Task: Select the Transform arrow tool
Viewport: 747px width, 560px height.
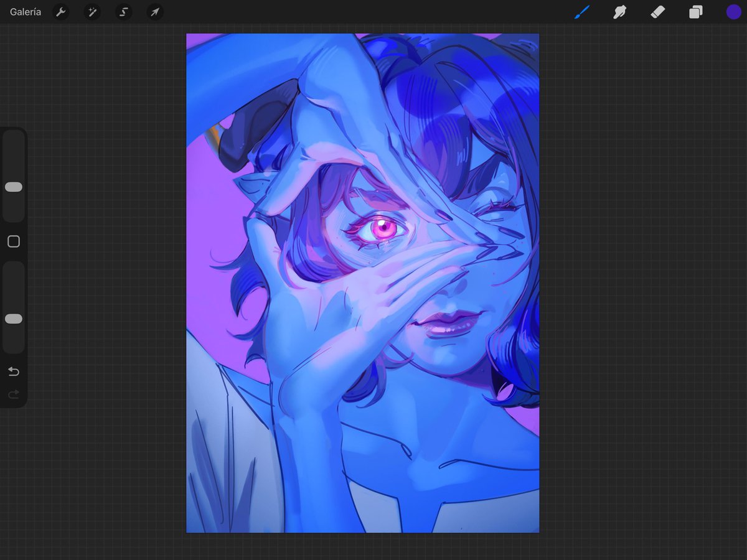Action: pos(154,11)
